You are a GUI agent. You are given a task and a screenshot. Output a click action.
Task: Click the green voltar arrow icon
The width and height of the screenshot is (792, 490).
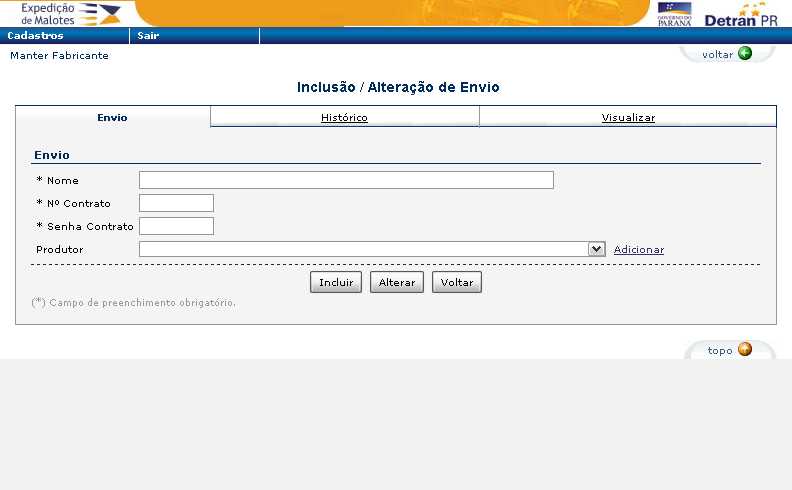pos(745,54)
